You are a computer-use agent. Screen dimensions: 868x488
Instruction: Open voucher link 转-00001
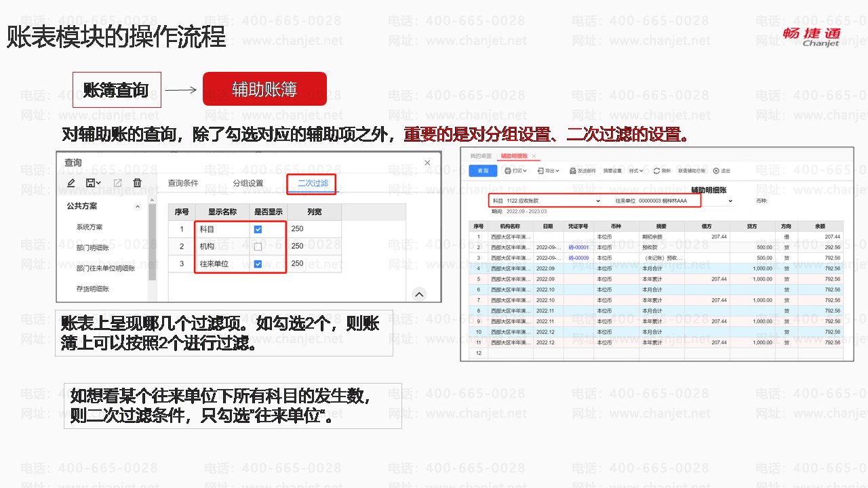[x=578, y=247]
